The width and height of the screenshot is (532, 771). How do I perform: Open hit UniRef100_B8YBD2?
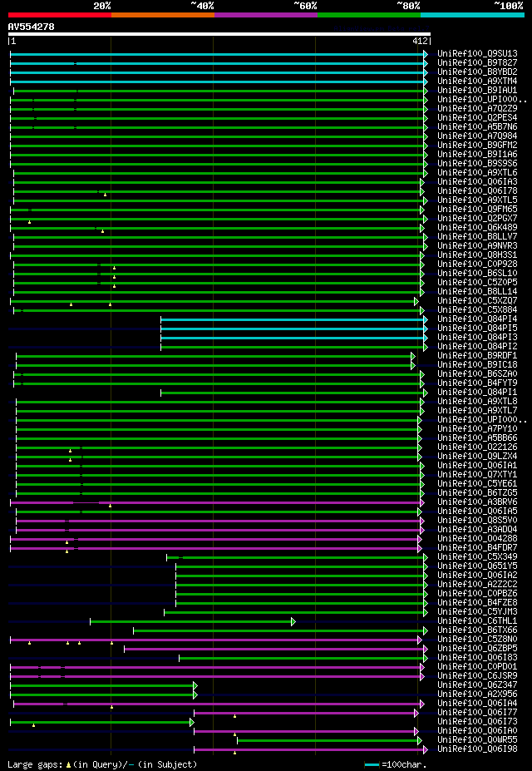click(x=477, y=72)
